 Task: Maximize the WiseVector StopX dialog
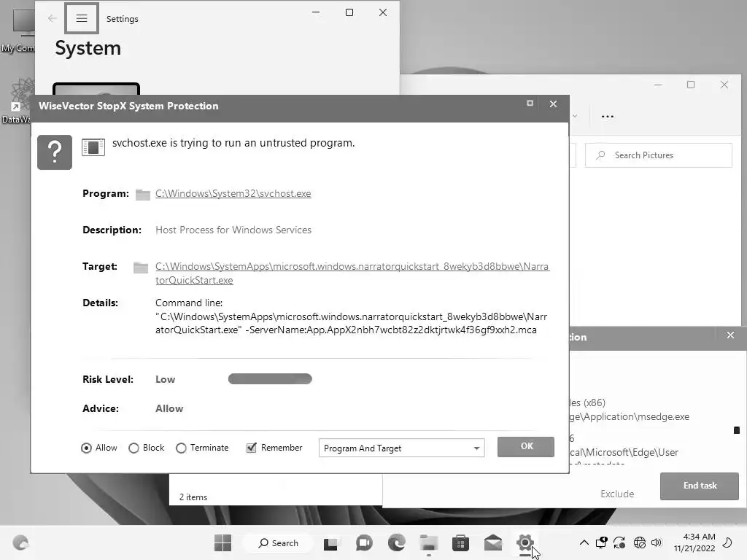530,104
